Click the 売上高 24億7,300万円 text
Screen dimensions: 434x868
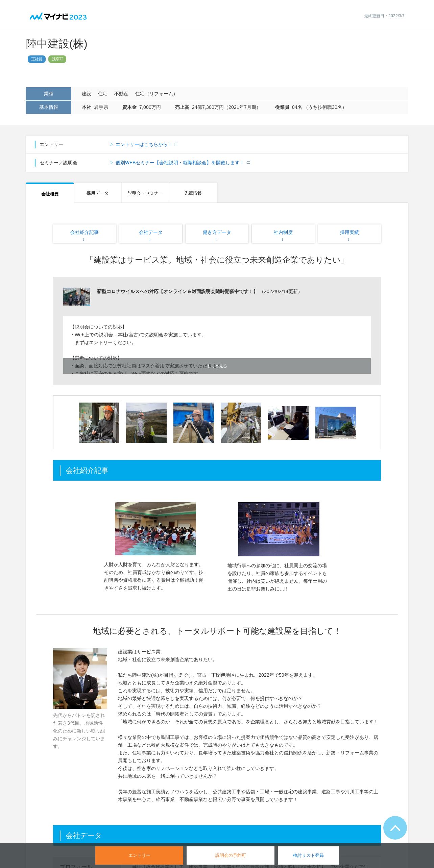pyautogui.click(x=218, y=107)
